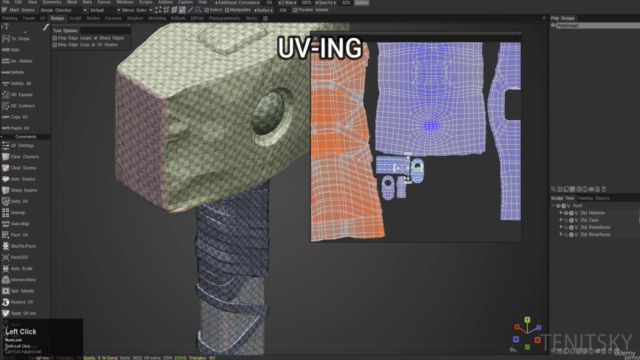Click the Copy UV icon

pyautogui.click(x=5, y=117)
